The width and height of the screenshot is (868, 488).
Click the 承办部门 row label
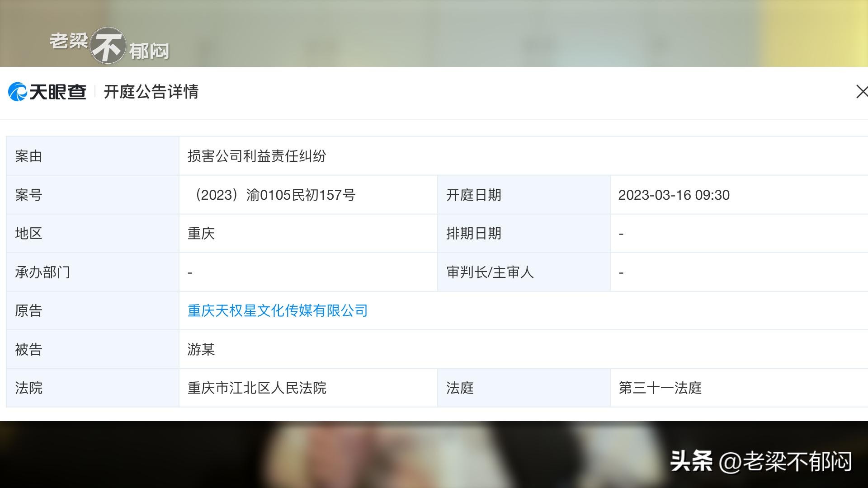[42, 272]
